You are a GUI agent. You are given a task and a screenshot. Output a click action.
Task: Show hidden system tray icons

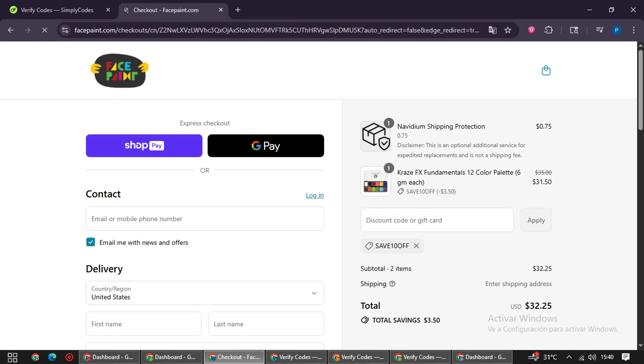click(569, 357)
